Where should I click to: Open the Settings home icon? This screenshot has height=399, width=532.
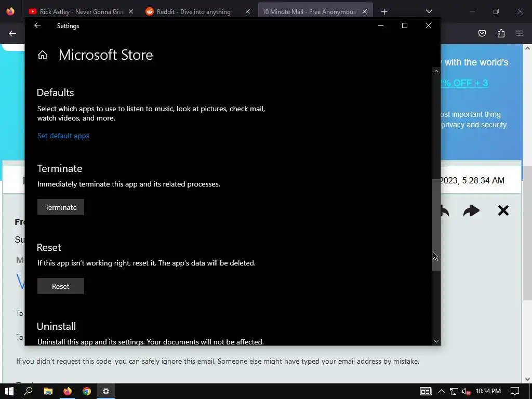tap(43, 55)
